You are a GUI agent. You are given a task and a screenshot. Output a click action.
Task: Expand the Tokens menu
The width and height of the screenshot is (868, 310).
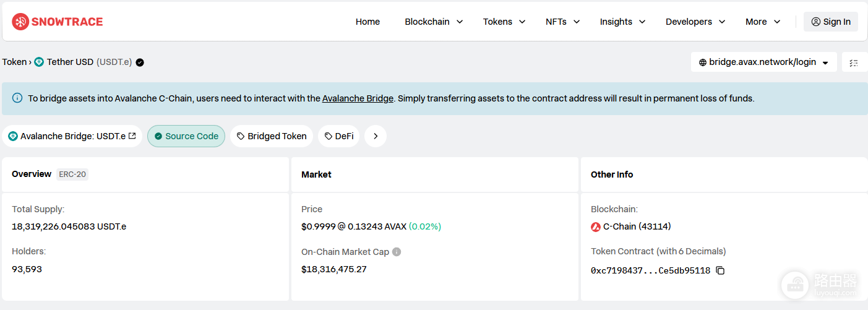click(504, 22)
